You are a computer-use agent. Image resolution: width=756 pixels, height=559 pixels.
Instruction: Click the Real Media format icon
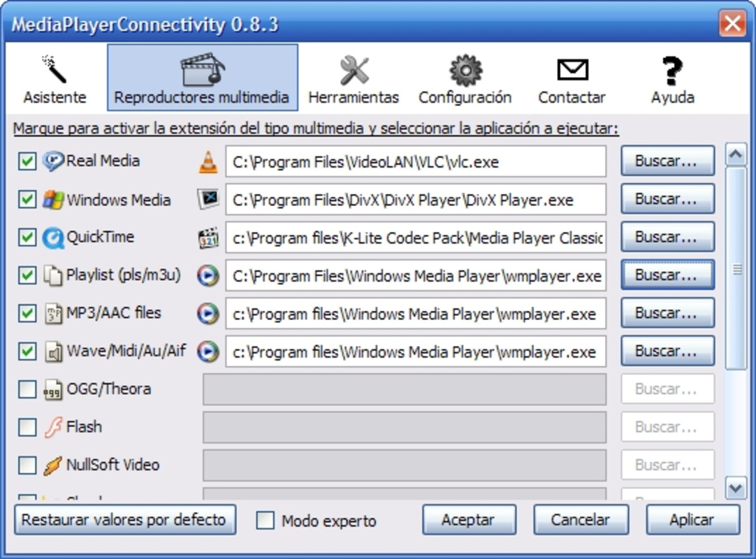(x=52, y=161)
